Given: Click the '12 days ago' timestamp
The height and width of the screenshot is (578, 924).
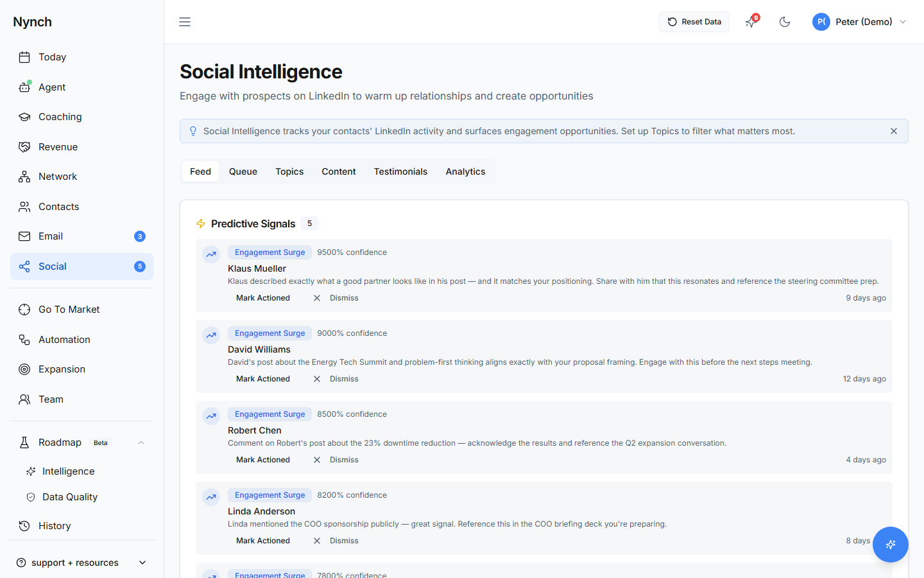Looking at the screenshot, I should coord(864,379).
